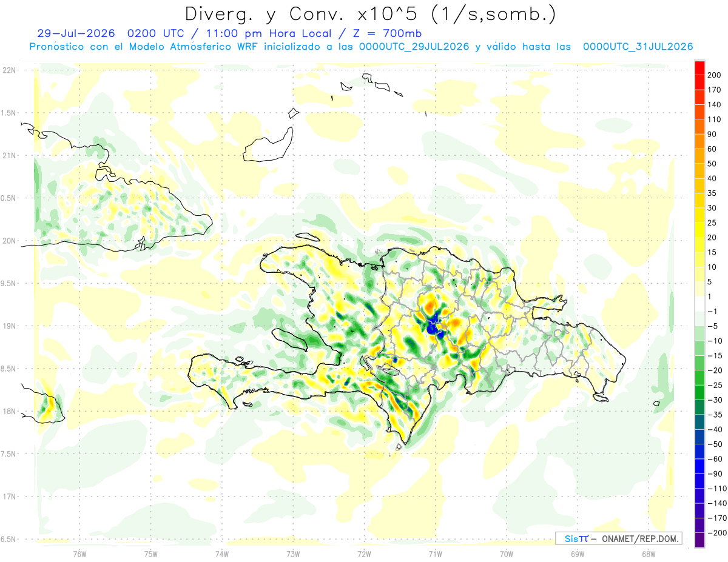This screenshot has height=562, width=728.
Task: Click the '19N' latitude label
Action: point(9,326)
